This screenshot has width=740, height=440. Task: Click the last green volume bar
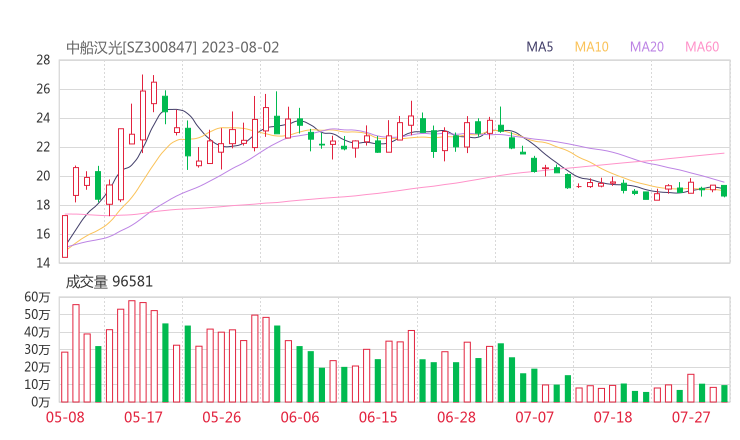724,393
